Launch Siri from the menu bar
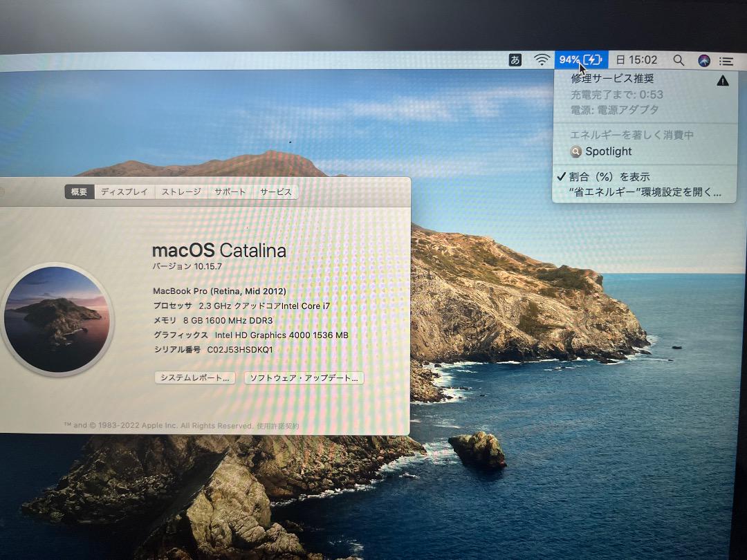 (x=703, y=60)
